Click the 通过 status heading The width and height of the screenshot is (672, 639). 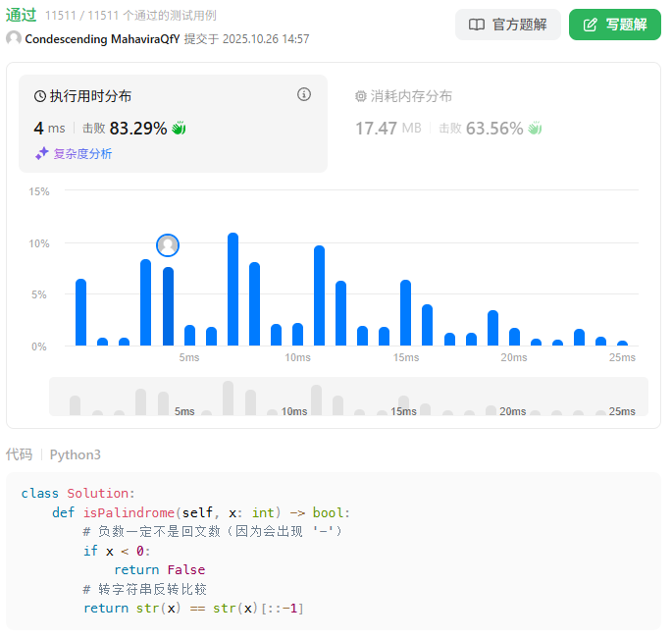click(22, 15)
